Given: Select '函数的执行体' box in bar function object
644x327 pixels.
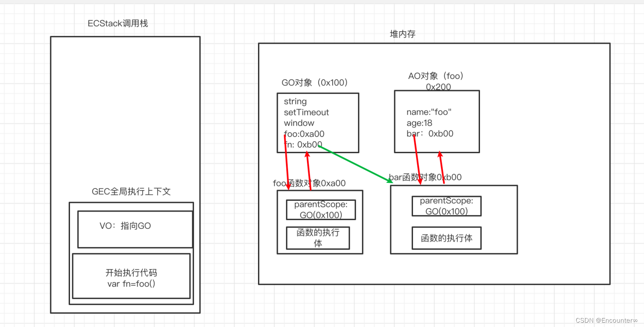Looking at the screenshot, I should coord(447,238).
